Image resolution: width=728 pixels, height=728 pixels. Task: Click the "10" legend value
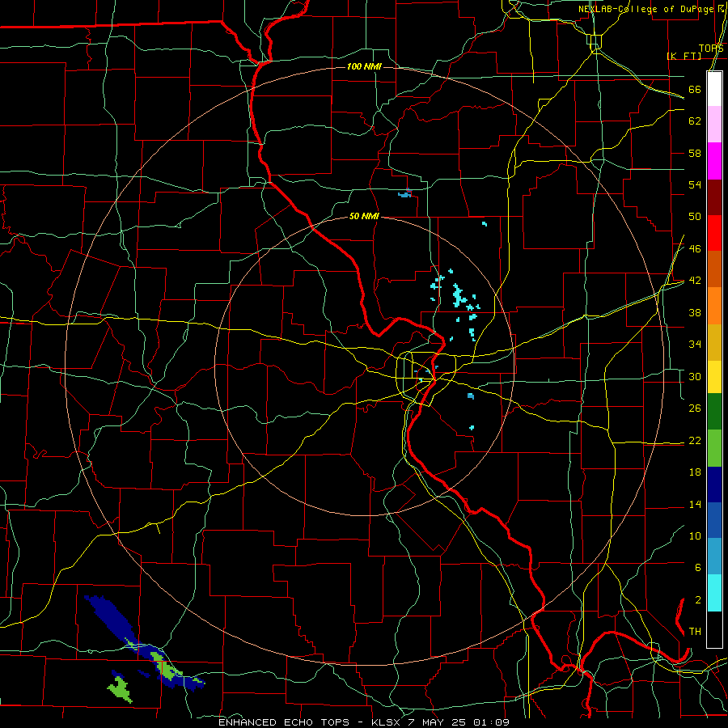695,536
